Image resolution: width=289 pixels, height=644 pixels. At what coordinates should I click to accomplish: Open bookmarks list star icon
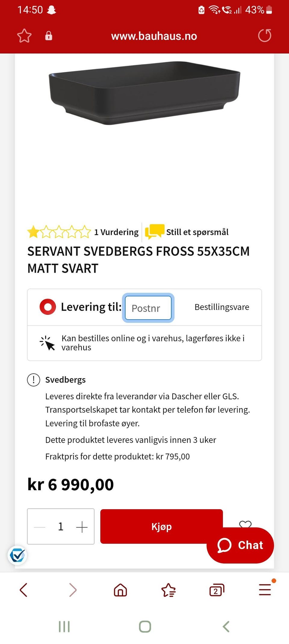pos(169,590)
